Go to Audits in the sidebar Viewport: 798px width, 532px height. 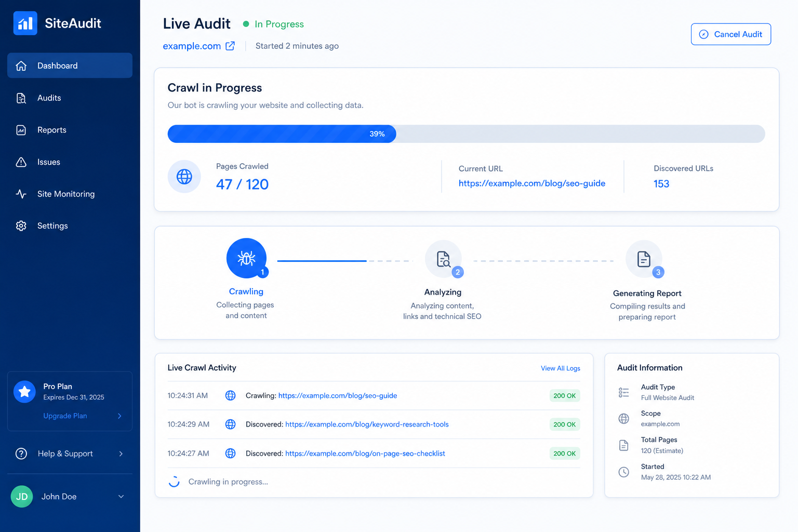70,98
